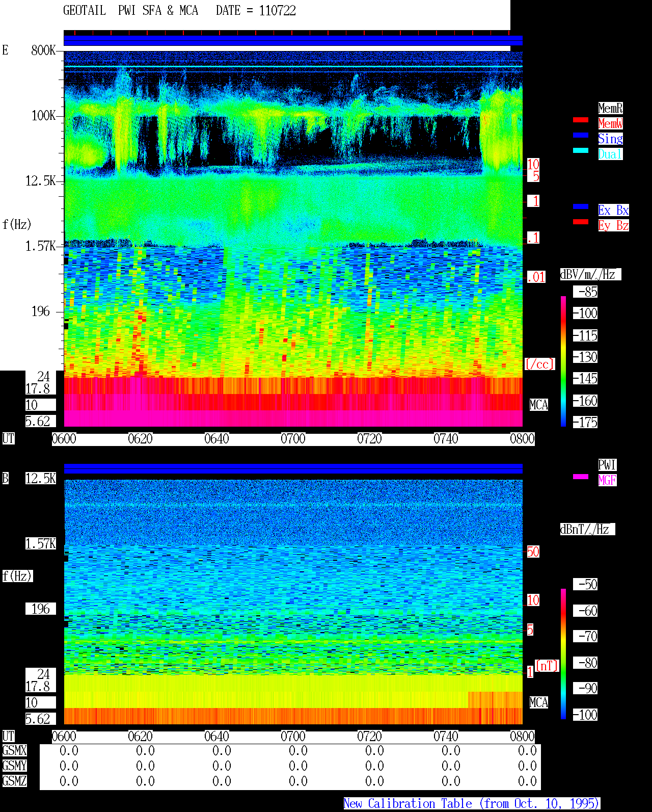
Task: Click the dBV/m/√Hz color scale bar
Action: point(563,361)
